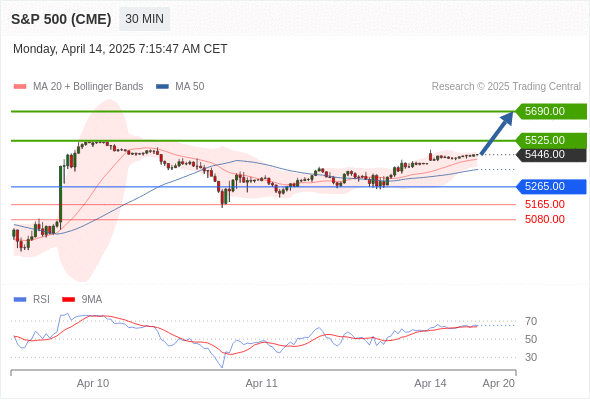This screenshot has width=590, height=400.
Task: Click the Apr 14 date axis label
Action: [430, 383]
